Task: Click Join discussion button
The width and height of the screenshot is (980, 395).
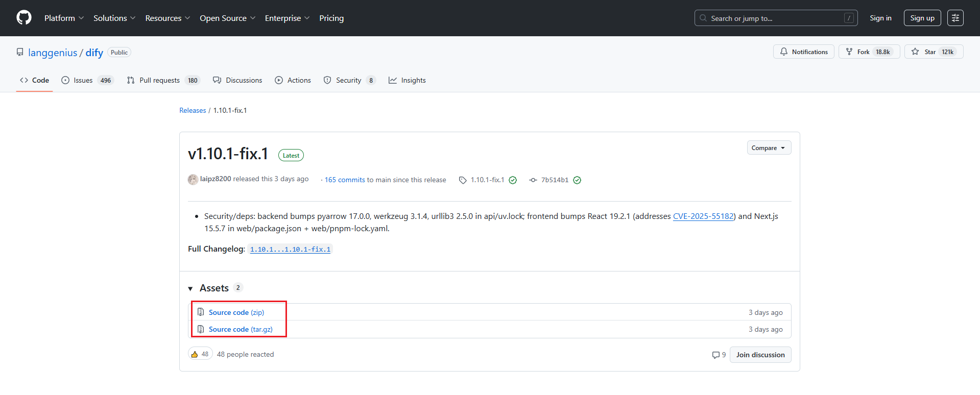Action: pos(760,355)
